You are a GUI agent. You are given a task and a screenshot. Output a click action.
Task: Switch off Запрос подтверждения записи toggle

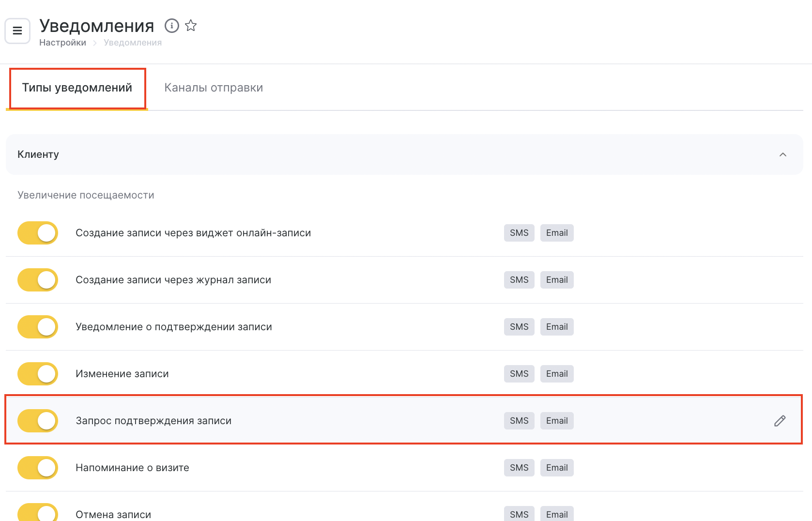pyautogui.click(x=38, y=421)
